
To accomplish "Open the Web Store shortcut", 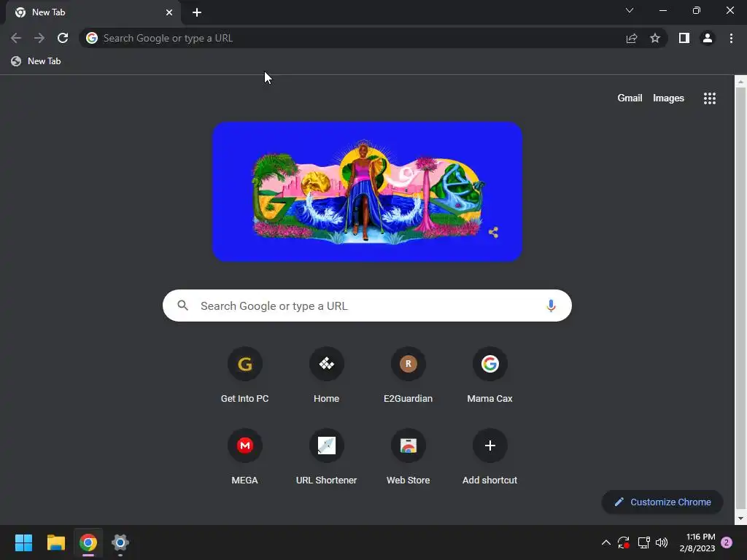I will click(x=409, y=457).
